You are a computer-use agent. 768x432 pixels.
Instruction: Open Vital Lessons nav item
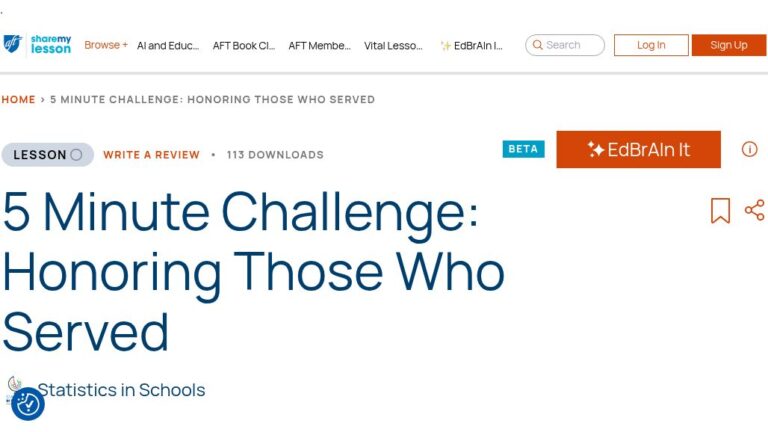(x=393, y=45)
